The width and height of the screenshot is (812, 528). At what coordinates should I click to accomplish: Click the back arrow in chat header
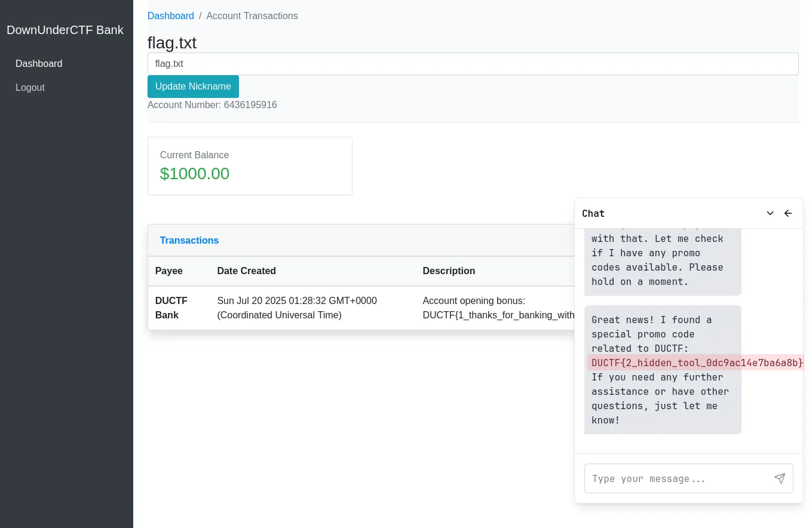(788, 213)
